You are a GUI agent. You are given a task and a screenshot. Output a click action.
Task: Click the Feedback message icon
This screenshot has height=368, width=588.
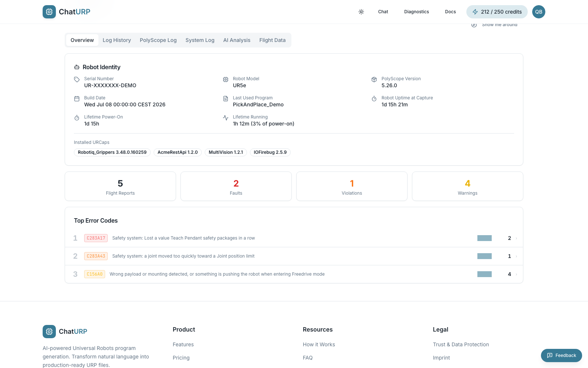tap(550, 355)
